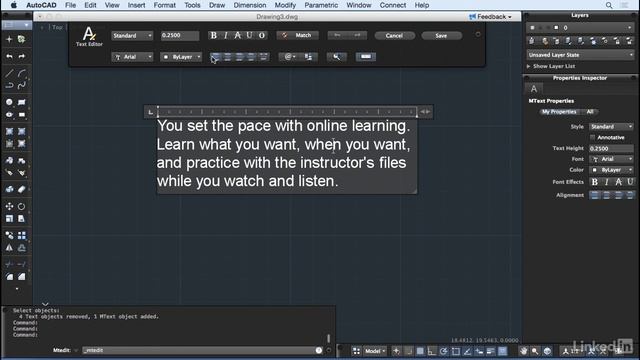Image resolution: width=640 pixels, height=360 pixels.
Task: Select the Circle tool
Action: click(9, 102)
